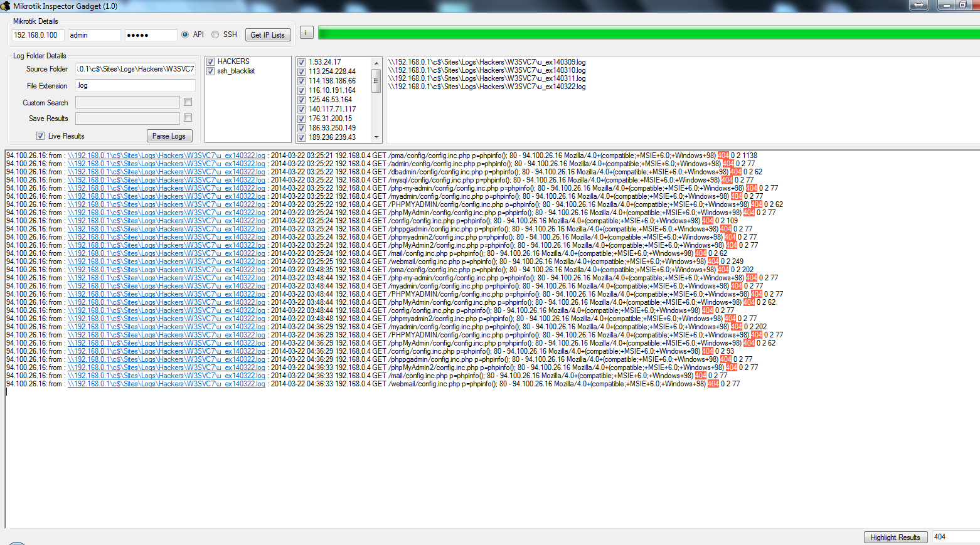Select the API radio button
The height and width of the screenshot is (545, 980).
[x=184, y=34]
